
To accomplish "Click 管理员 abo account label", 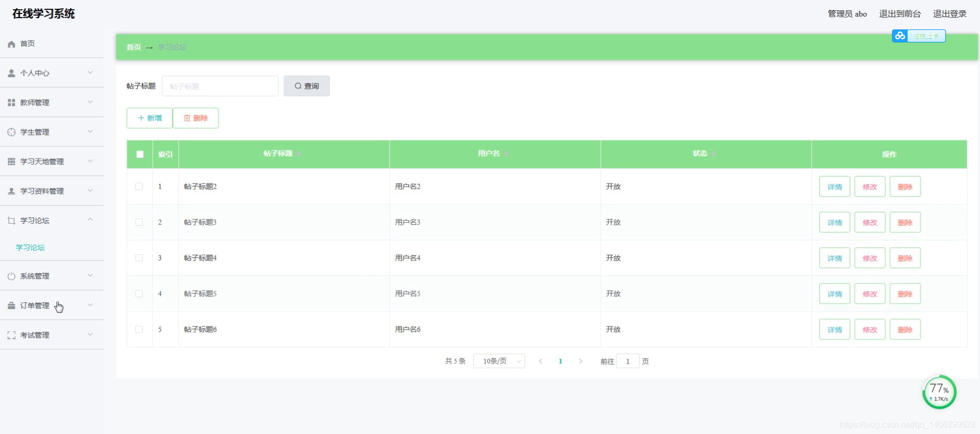I will tap(847, 14).
